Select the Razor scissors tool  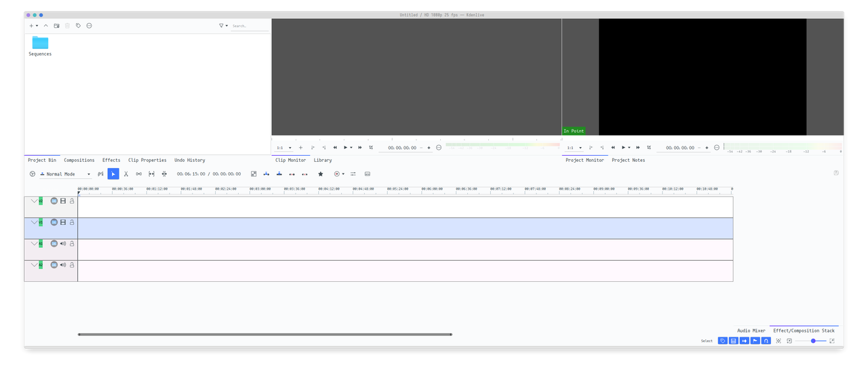click(x=125, y=174)
